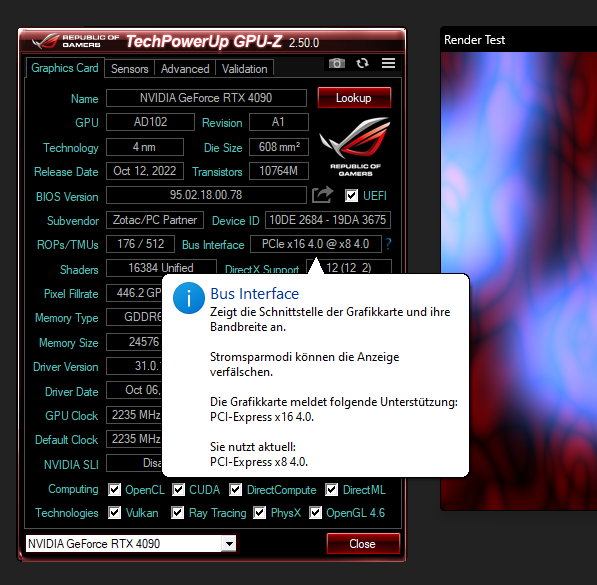
Task: Click the GPU field AD102
Action: [150, 122]
